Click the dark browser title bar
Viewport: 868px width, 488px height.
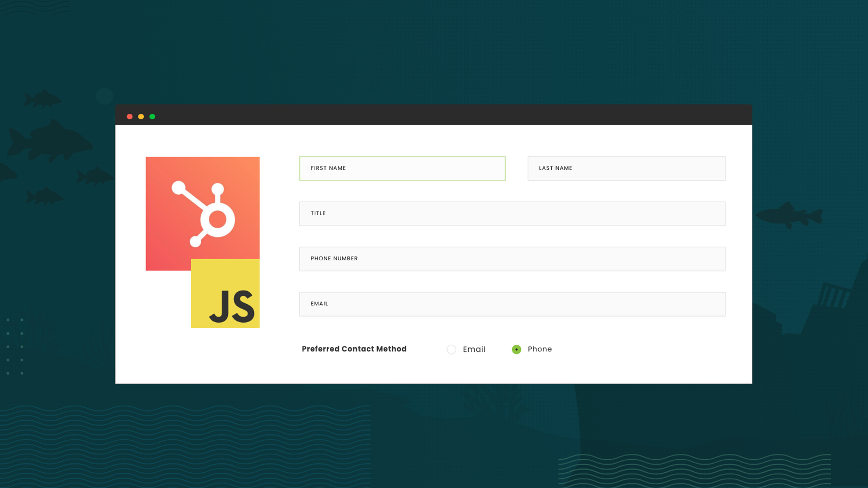[x=434, y=115]
